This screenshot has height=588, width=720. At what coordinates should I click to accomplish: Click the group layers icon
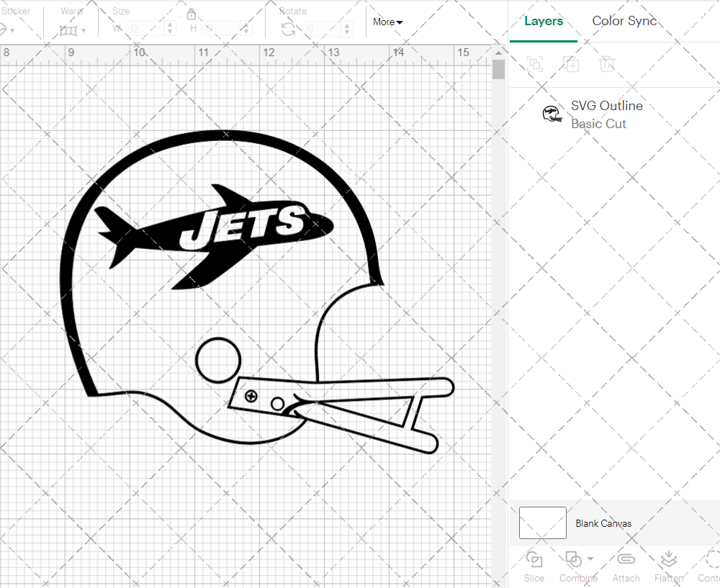[x=535, y=65]
